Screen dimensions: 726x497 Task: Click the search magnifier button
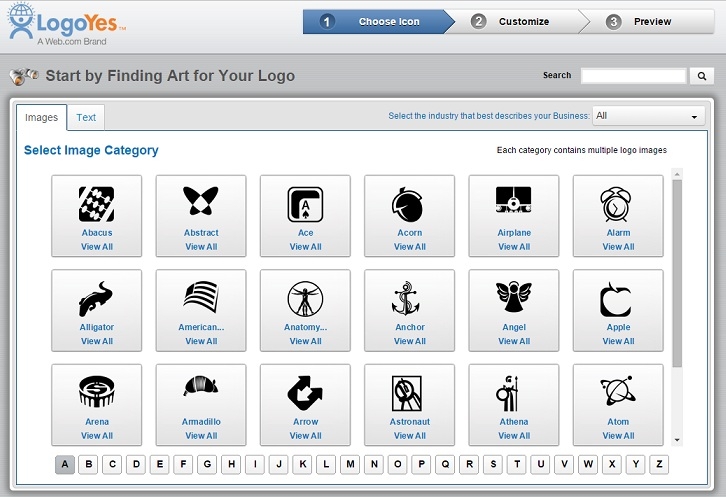(x=702, y=76)
